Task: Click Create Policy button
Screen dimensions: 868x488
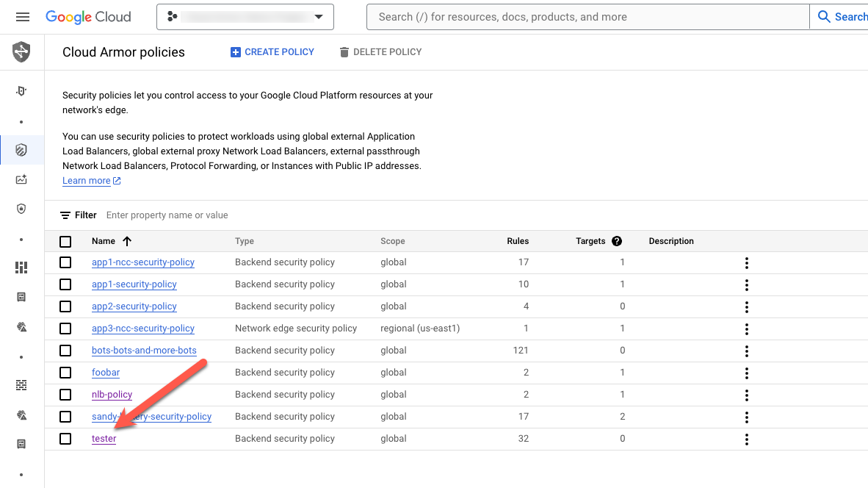Action: (x=272, y=52)
